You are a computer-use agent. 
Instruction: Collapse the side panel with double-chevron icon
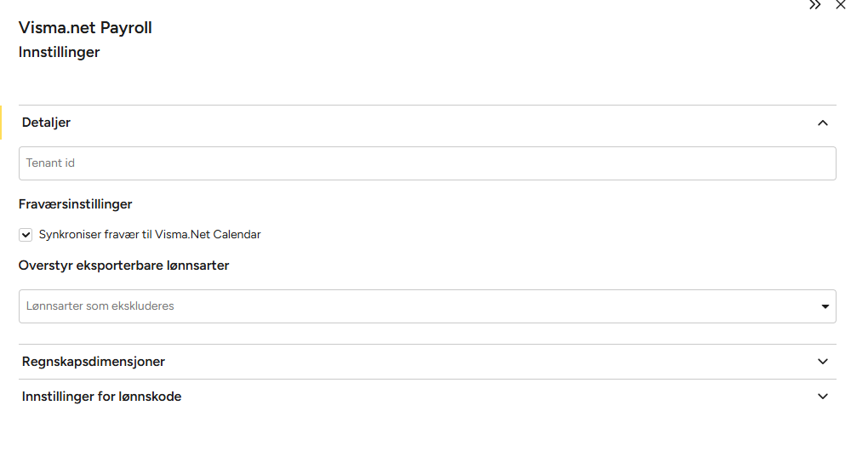[814, 5]
